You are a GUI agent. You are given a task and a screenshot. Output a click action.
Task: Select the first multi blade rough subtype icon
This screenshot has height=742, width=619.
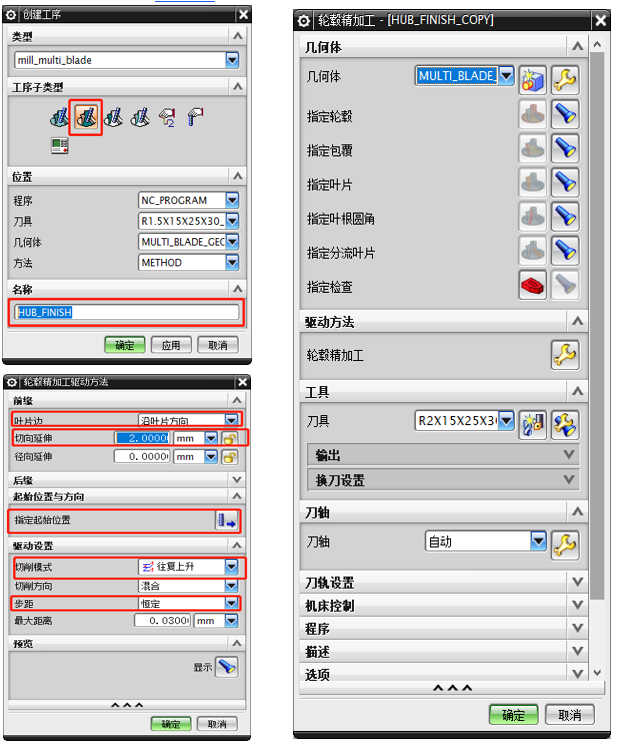click(59, 117)
